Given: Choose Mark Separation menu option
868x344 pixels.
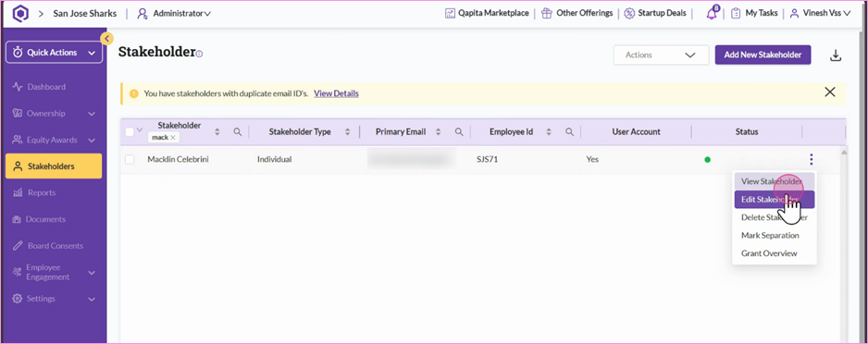Looking at the screenshot, I should click(x=775, y=235).
